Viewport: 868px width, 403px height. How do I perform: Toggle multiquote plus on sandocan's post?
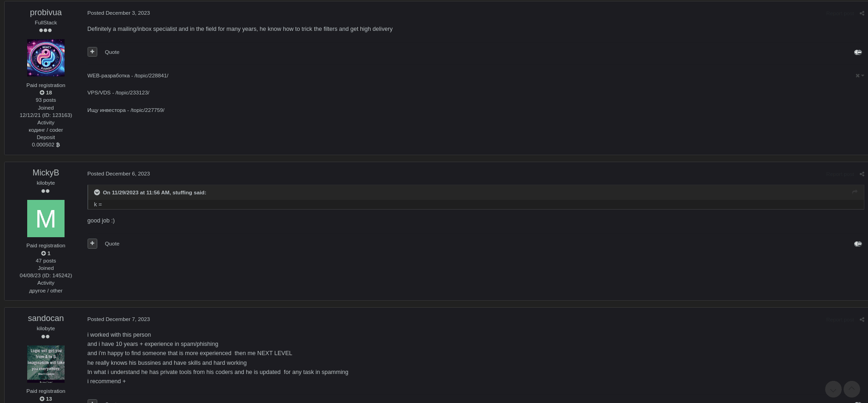(92, 402)
